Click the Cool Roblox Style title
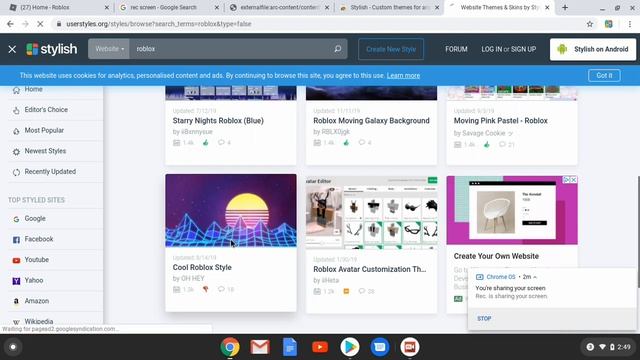This screenshot has width=640, height=360. point(202,267)
